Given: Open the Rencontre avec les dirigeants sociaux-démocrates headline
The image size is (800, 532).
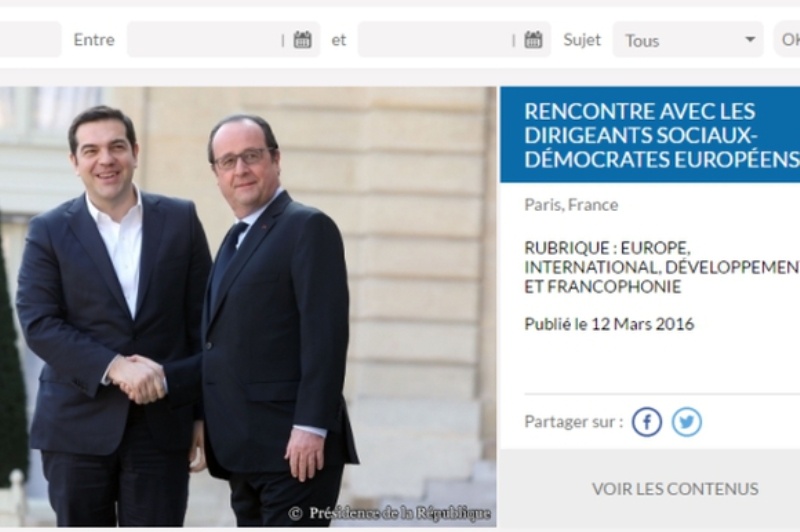Looking at the screenshot, I should tap(662, 135).
